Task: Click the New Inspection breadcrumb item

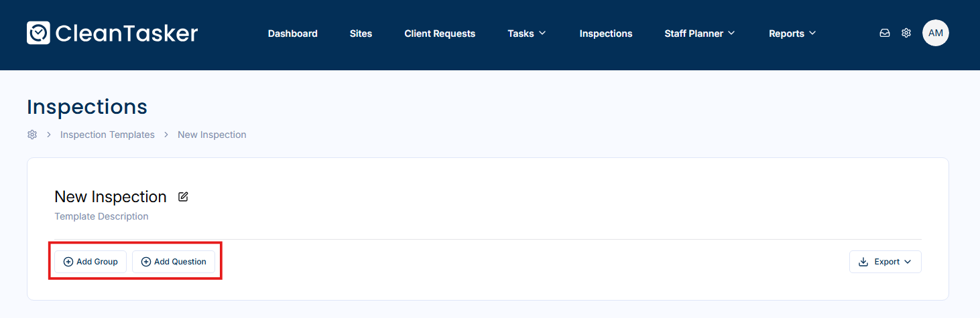Action: point(212,135)
